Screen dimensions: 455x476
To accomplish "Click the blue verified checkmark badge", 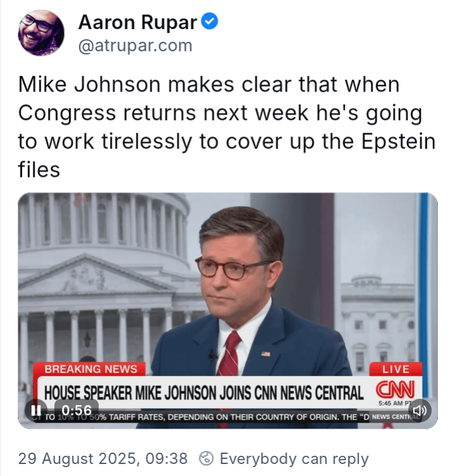I will coord(210,21).
